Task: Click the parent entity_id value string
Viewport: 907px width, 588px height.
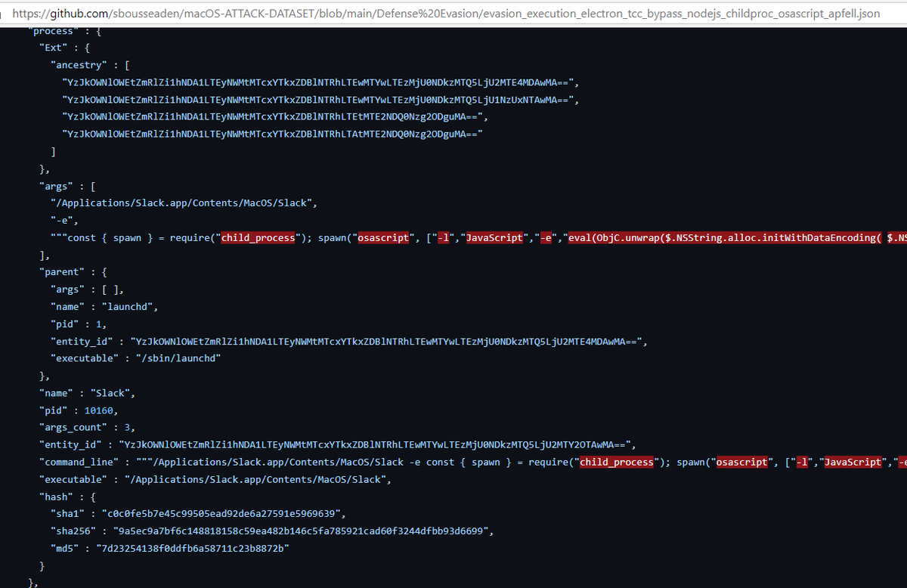Action: pyautogui.click(x=388, y=341)
